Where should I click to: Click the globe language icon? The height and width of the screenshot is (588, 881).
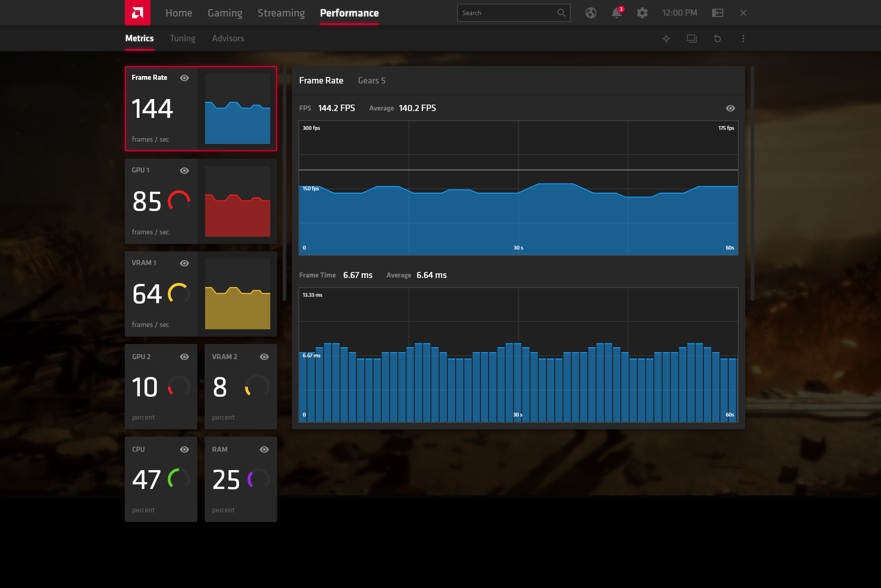[x=591, y=13]
